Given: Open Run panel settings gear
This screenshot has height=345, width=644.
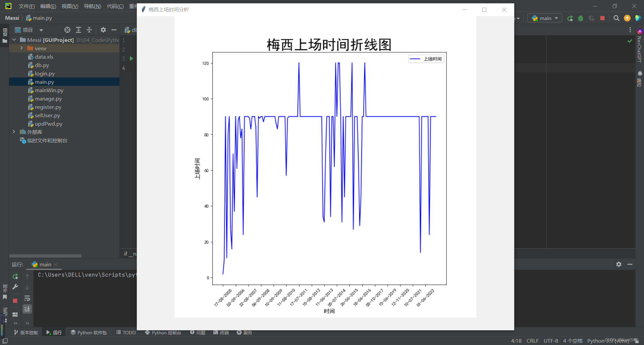Looking at the screenshot, I should [x=619, y=264].
